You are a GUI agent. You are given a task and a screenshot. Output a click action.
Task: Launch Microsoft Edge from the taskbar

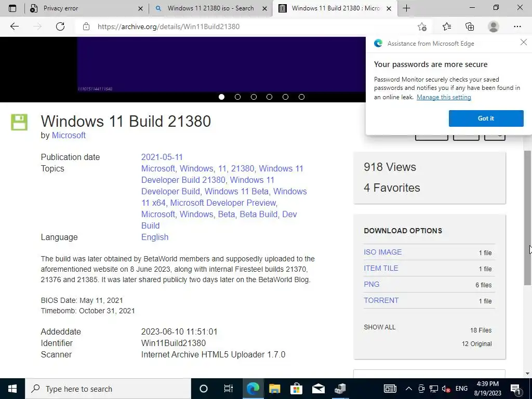253,389
